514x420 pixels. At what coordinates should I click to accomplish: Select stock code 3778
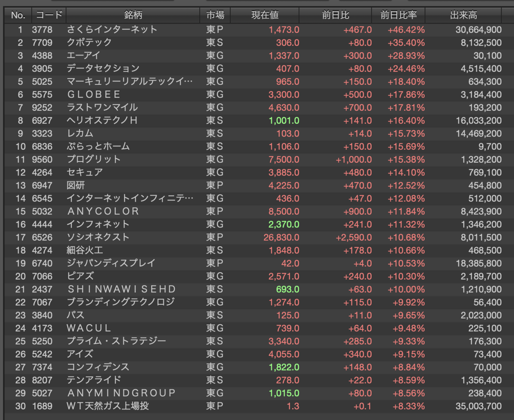tap(42, 30)
